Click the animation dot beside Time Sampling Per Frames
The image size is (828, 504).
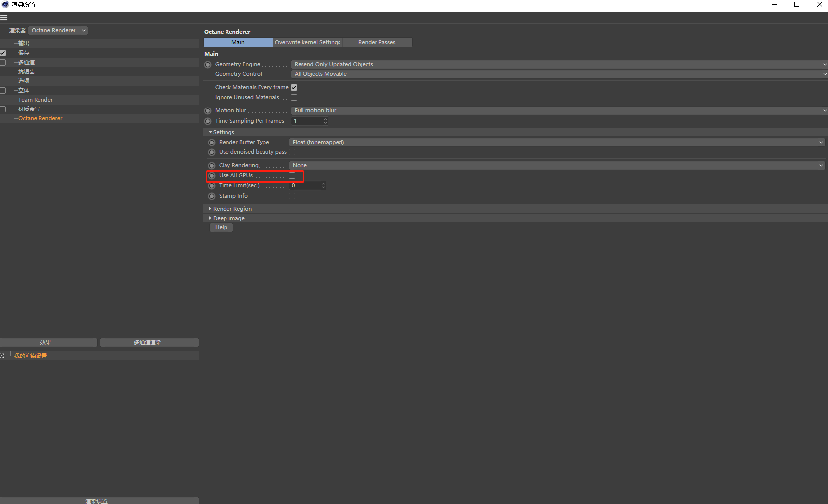(208, 121)
